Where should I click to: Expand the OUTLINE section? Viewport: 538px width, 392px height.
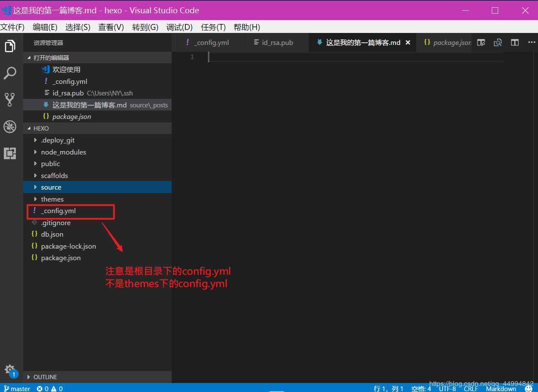click(97, 377)
